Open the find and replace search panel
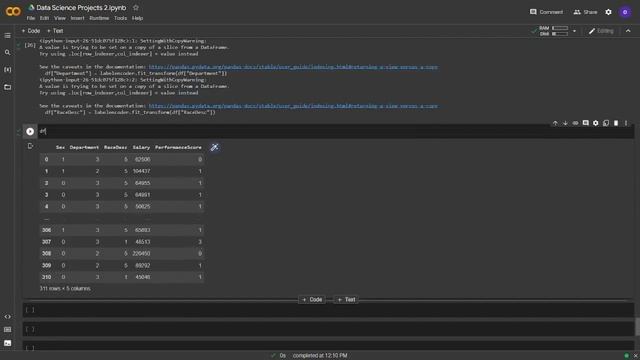 tap(7, 53)
